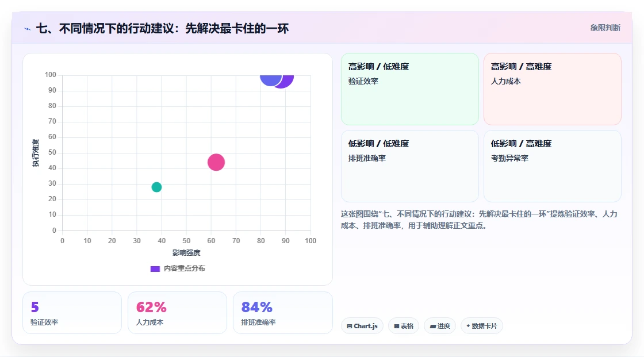
Task: Click the 排班准确率 text in the quadrant card
Action: 367,158
